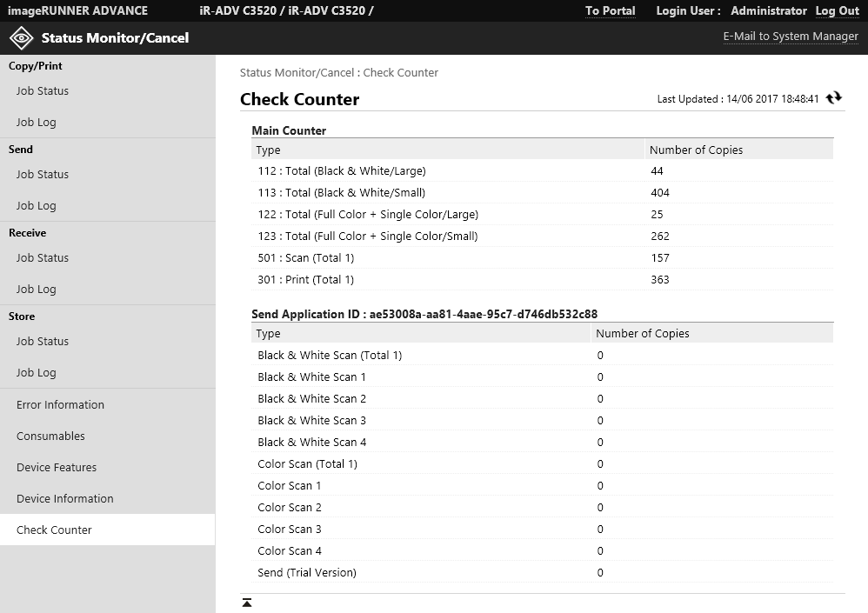Open To Portal link
Screen dimensions: 868x613
(610, 11)
